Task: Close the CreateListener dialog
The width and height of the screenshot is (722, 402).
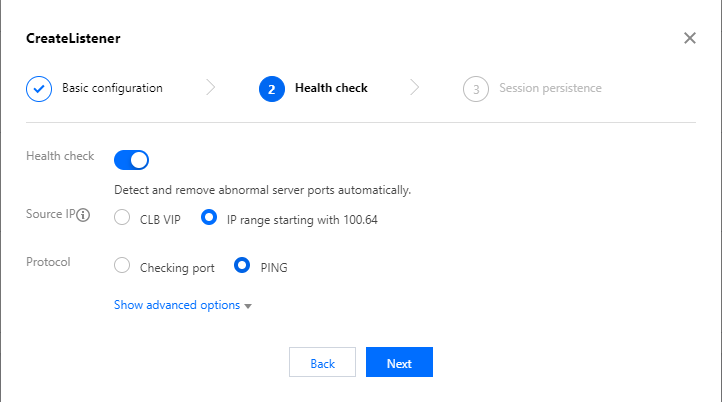Action: pyautogui.click(x=689, y=38)
